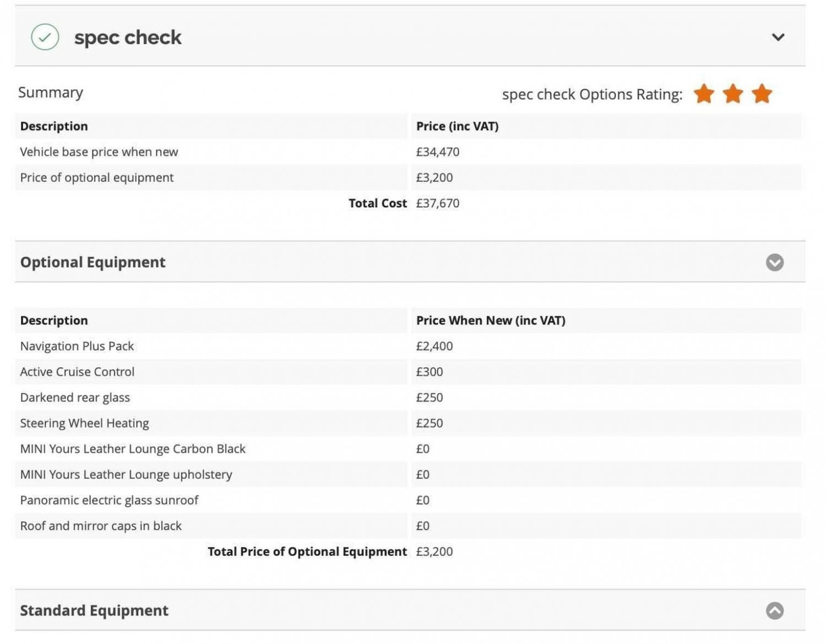Click the Total Cost £37,670 value
Screen dimensions: 826x644
tap(437, 203)
